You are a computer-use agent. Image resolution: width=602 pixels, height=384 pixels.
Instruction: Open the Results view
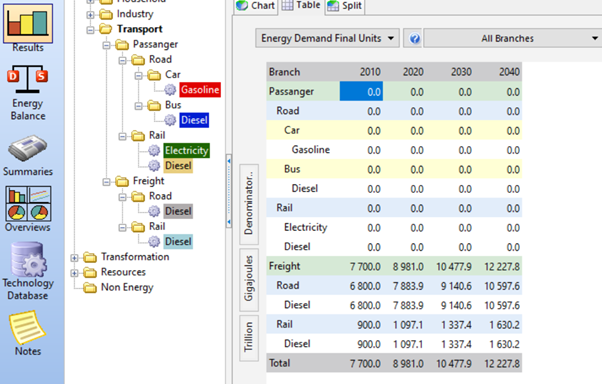click(28, 28)
